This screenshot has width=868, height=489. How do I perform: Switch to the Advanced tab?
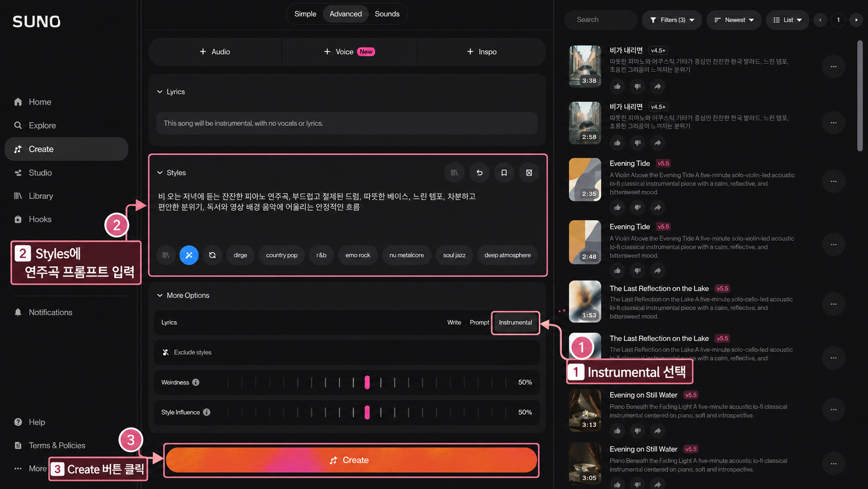[x=346, y=14]
